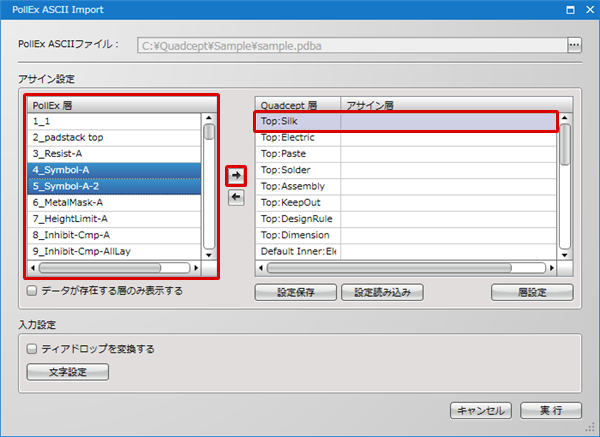
Task: Select 2_padstack top layer
Action: click(x=114, y=137)
